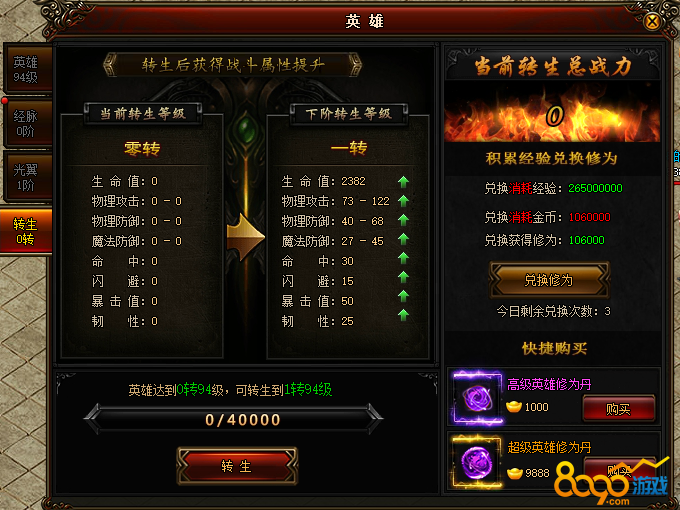Screen dimensions: 680x510
Task: Switch to the 经脉 0阶 tab
Action: point(26,123)
